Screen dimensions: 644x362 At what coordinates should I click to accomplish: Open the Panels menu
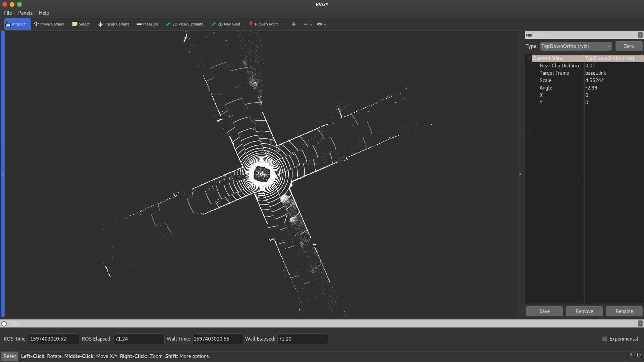coord(25,13)
